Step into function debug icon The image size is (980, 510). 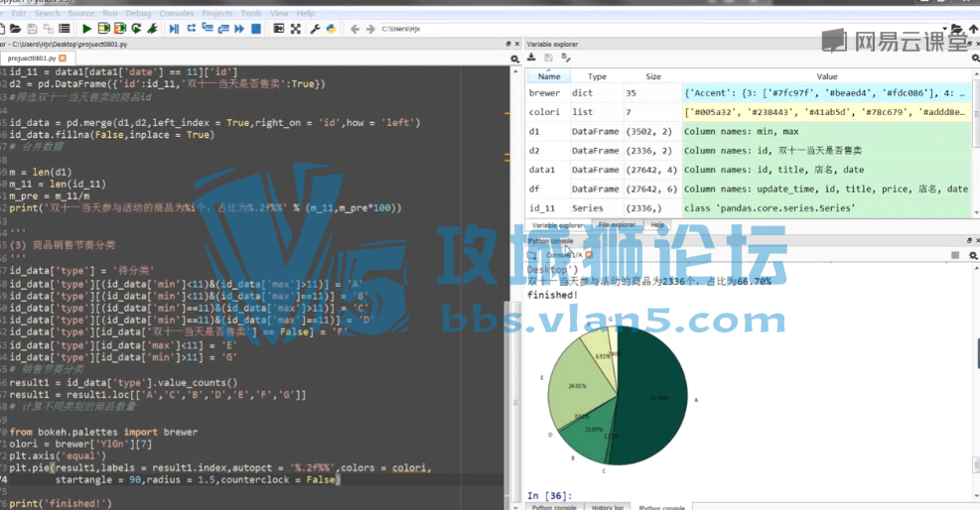(x=208, y=29)
